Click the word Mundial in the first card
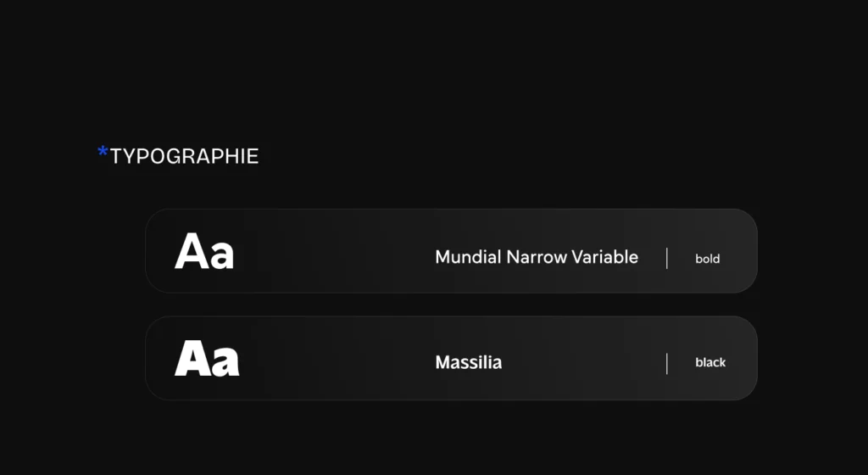This screenshot has width=868, height=475. (468, 257)
